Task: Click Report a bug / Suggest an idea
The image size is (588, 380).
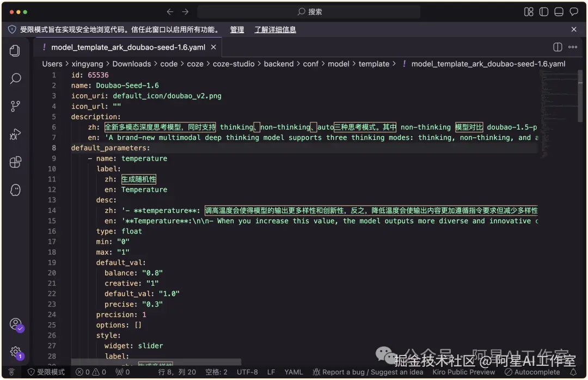Action: point(368,372)
